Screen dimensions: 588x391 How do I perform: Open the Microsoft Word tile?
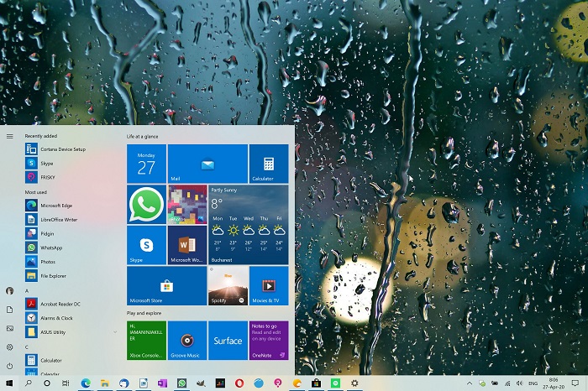pos(187,245)
